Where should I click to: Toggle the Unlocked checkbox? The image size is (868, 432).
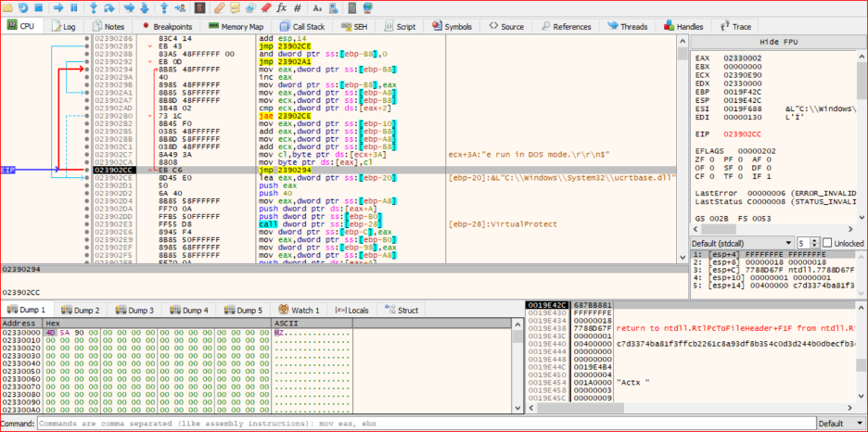(x=827, y=244)
